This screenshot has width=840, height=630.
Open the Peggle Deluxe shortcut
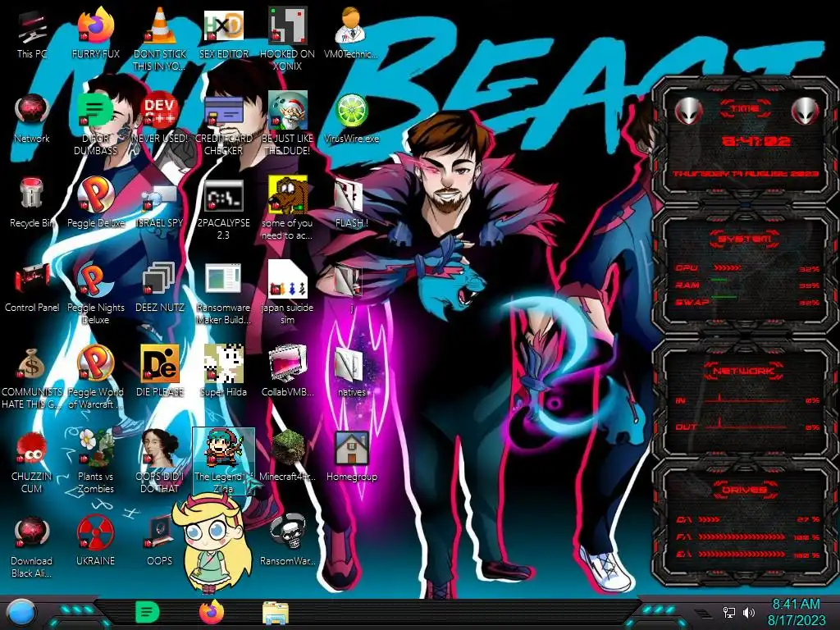95,194
